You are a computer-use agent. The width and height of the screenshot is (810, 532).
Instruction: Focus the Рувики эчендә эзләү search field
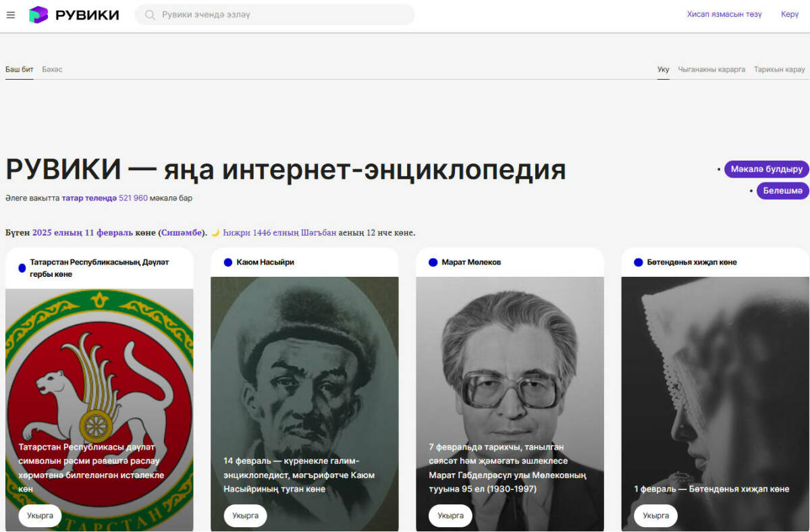tap(275, 15)
